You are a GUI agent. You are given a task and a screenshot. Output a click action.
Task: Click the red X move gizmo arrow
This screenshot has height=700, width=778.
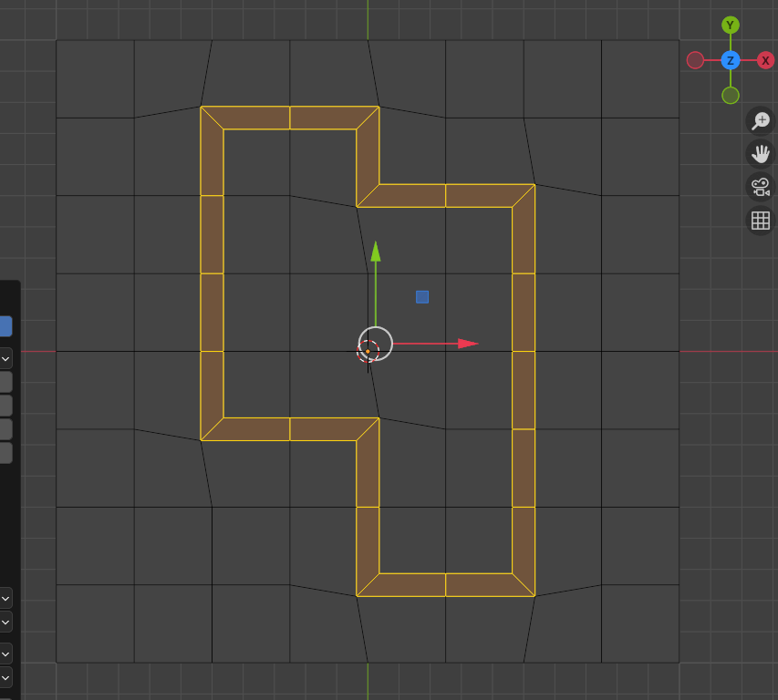click(467, 344)
